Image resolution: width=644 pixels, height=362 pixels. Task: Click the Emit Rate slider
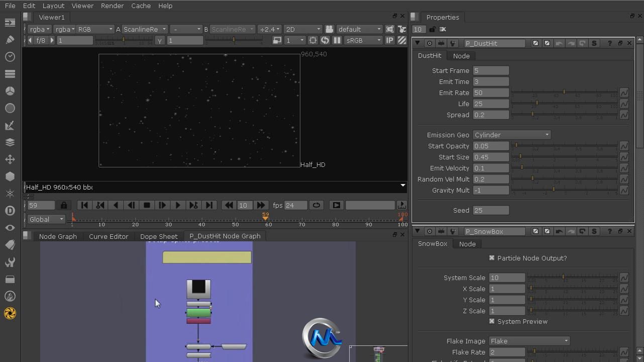tap(564, 93)
